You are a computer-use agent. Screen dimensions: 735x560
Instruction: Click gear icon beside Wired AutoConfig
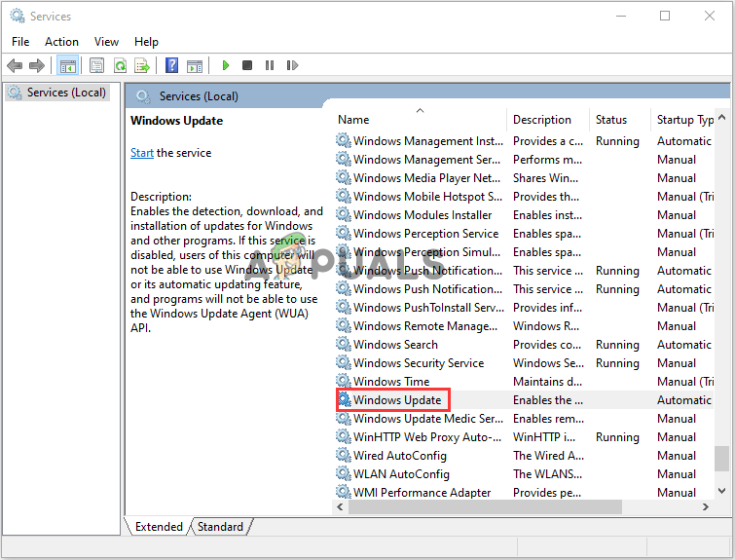[344, 456]
